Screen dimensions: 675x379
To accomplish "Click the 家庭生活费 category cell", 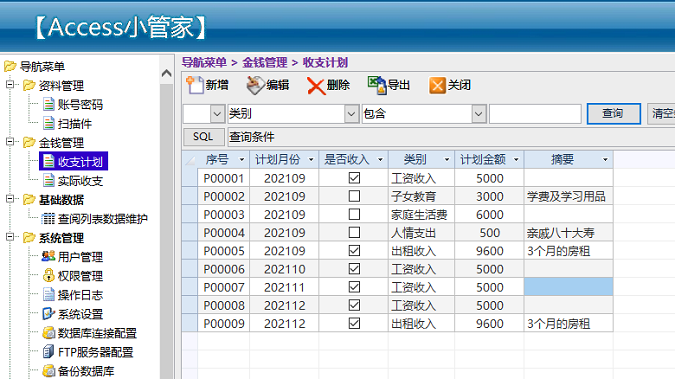I will (421, 214).
